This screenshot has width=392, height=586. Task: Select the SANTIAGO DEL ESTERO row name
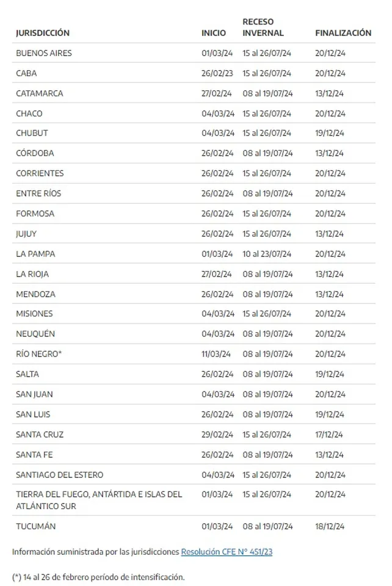coord(60,475)
